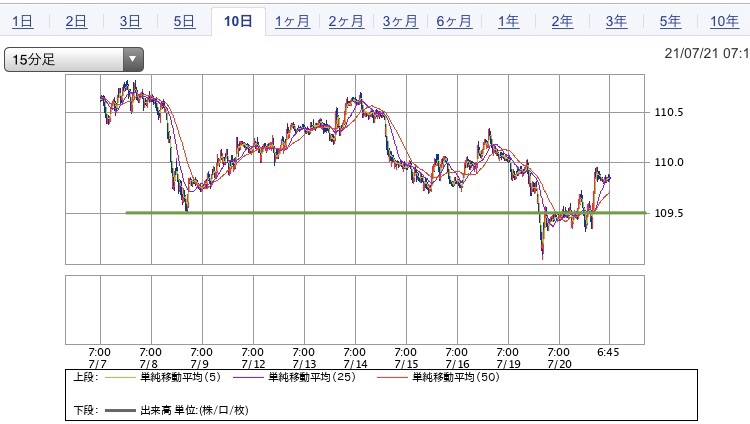Image resolution: width=750 pixels, height=424 pixels.
Task: Switch to the 1日 time range tab
Action: pyautogui.click(x=22, y=22)
